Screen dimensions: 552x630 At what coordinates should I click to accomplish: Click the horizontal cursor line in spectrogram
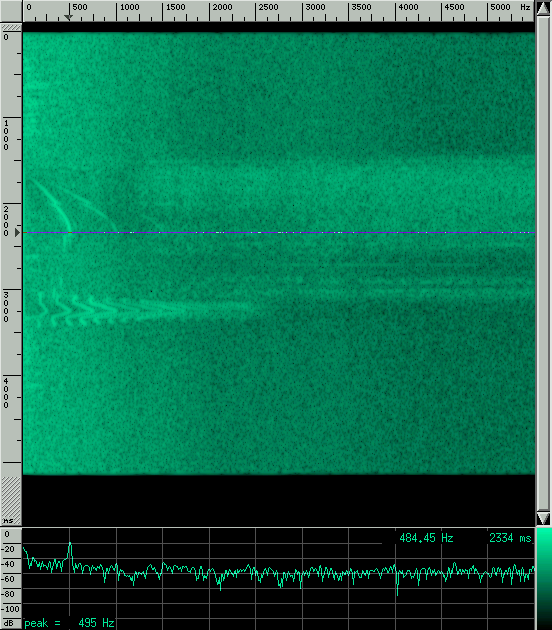click(279, 232)
